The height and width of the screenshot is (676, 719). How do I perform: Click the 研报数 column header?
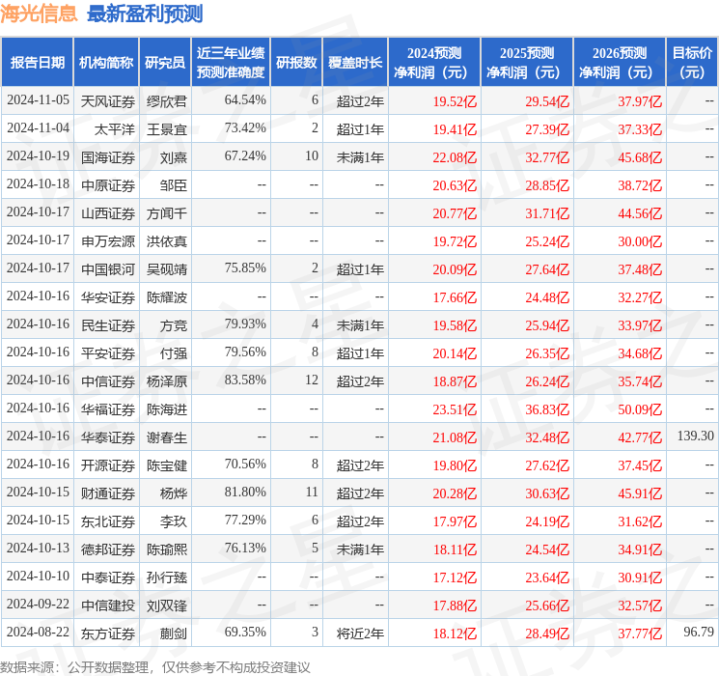click(296, 62)
